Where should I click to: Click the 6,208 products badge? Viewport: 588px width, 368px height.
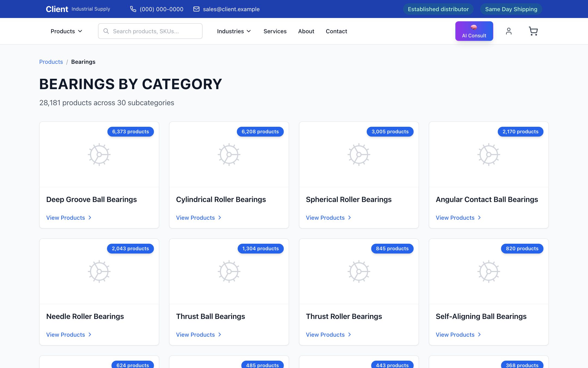click(x=260, y=131)
